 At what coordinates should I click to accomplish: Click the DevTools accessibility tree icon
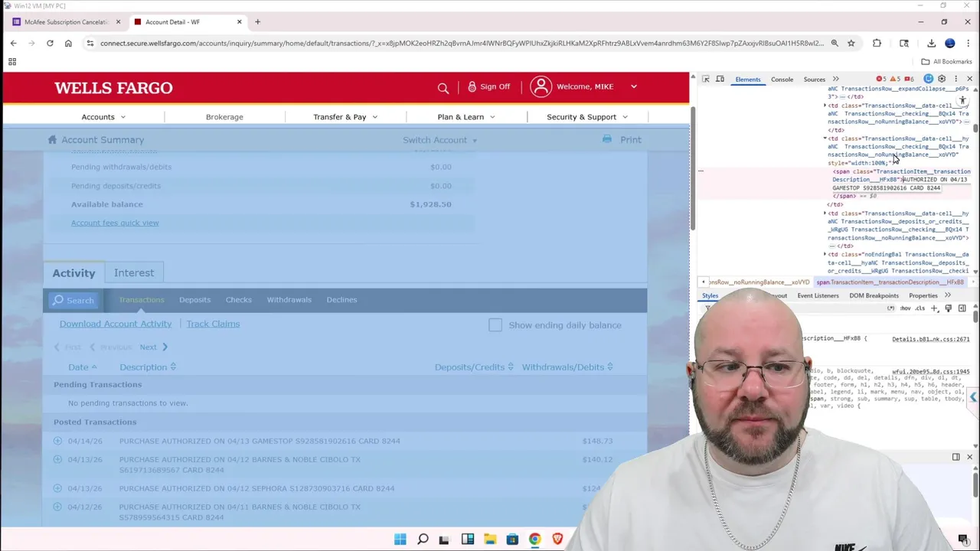click(962, 100)
